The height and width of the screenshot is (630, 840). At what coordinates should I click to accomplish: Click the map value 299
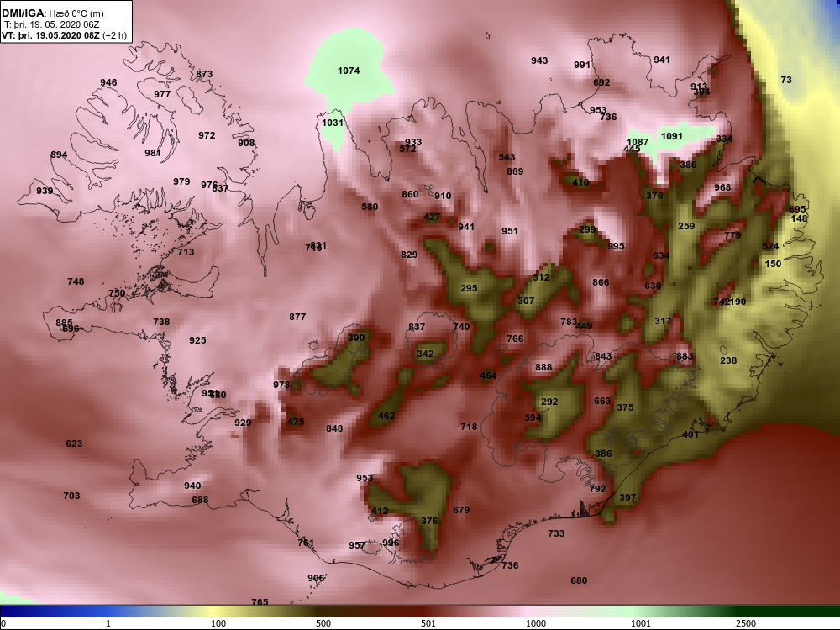click(587, 229)
